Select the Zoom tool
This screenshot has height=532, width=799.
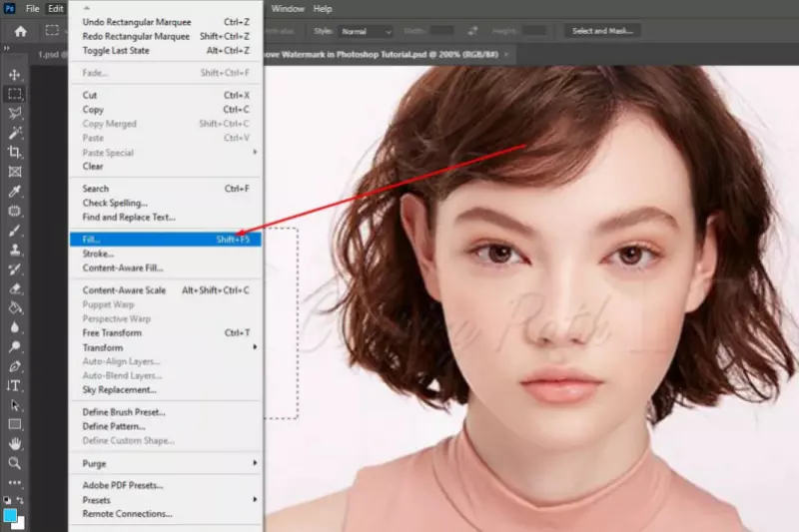[14, 463]
